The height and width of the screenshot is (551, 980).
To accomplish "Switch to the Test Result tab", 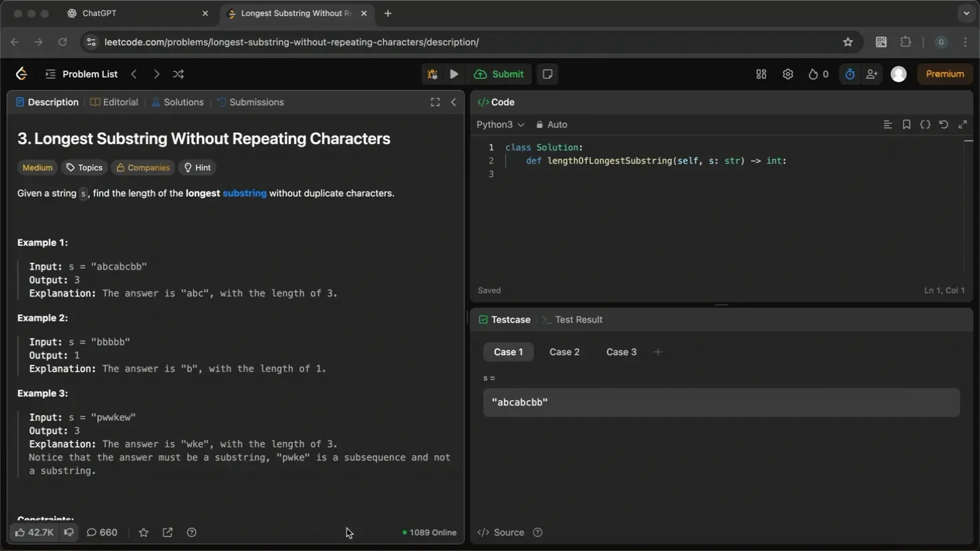I will 572,320.
